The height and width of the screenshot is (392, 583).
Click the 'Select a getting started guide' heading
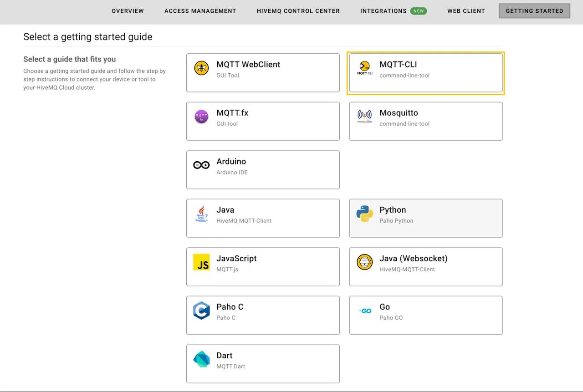pyautogui.click(x=88, y=37)
